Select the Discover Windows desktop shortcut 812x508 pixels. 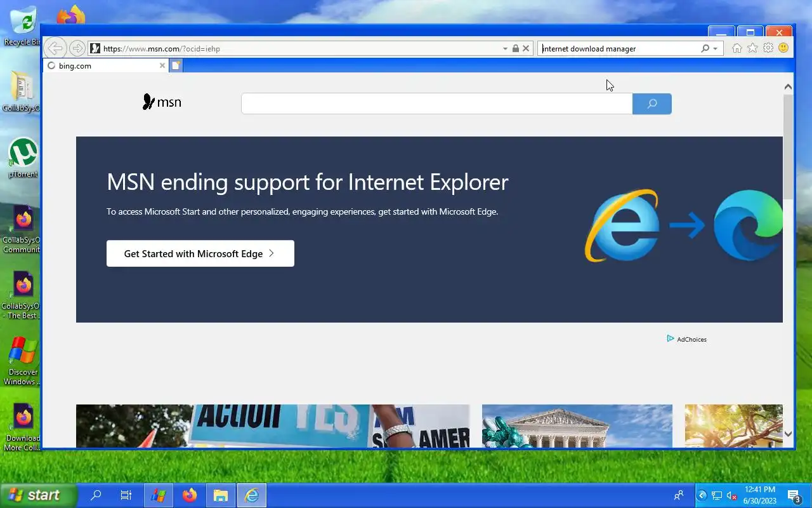click(23, 361)
